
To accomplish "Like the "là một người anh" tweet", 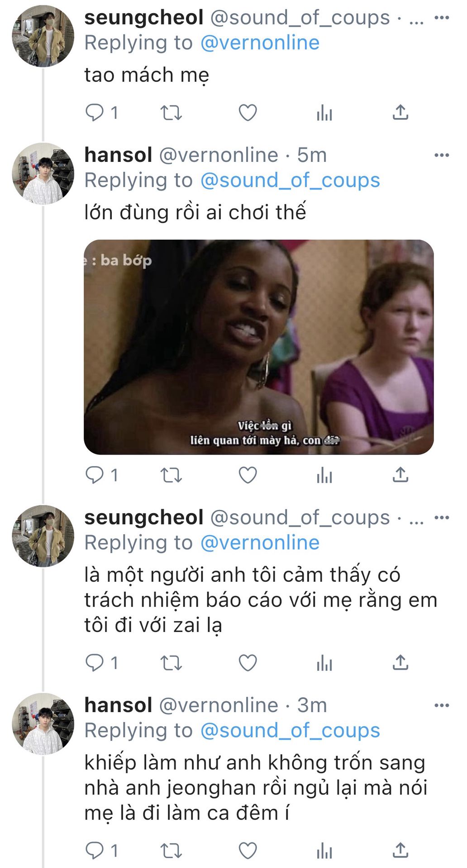I will (x=248, y=663).
